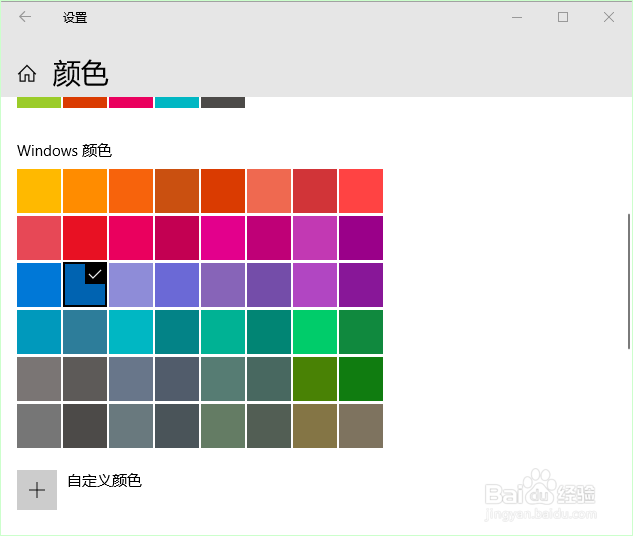Select the yellow gold swatch in first row
Screen dimensions: 633x536
[39, 191]
